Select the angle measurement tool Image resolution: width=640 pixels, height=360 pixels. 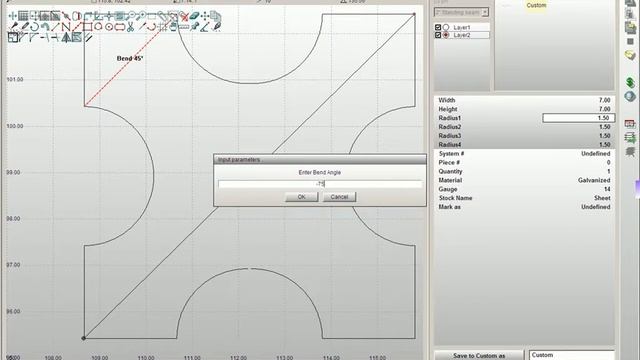pyautogui.click(x=205, y=27)
